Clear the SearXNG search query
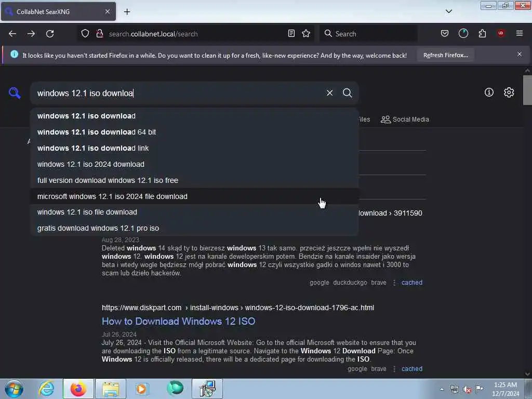532x399 pixels. 329,93
